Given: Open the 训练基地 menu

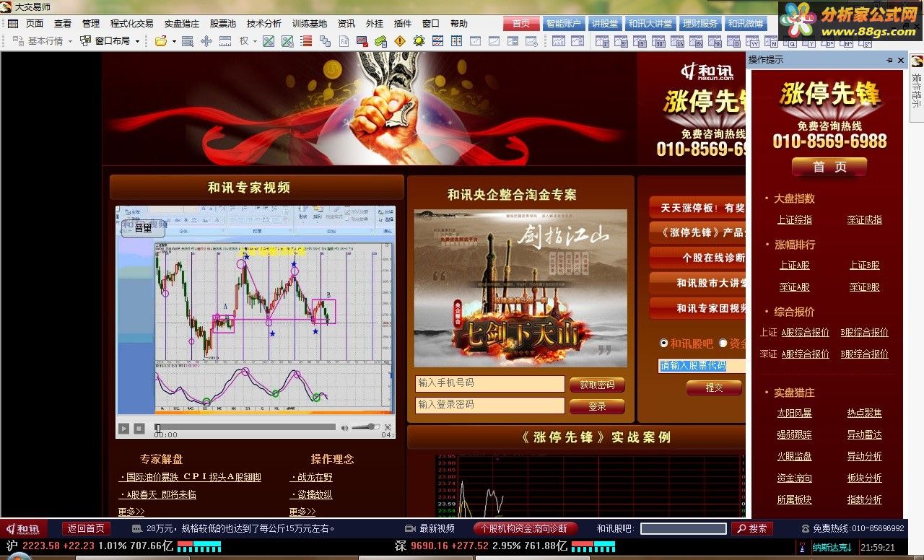Looking at the screenshot, I should (x=309, y=23).
